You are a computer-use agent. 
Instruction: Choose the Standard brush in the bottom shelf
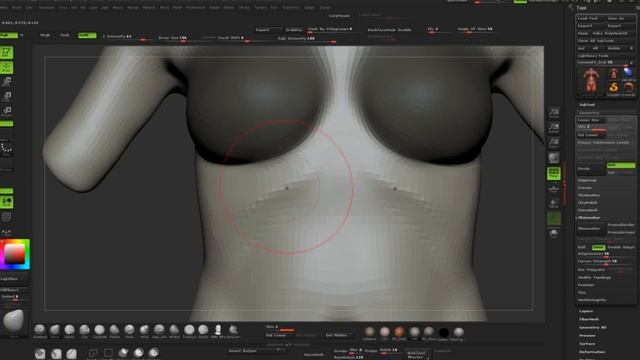pos(40,330)
